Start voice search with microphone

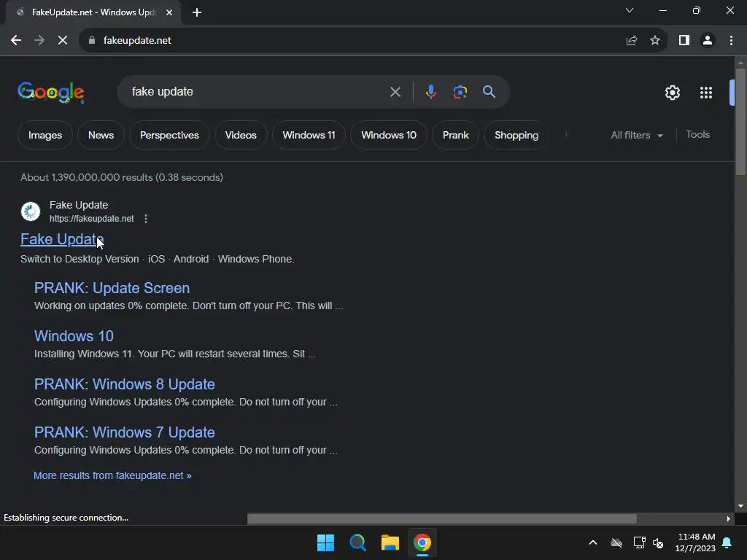(x=430, y=92)
